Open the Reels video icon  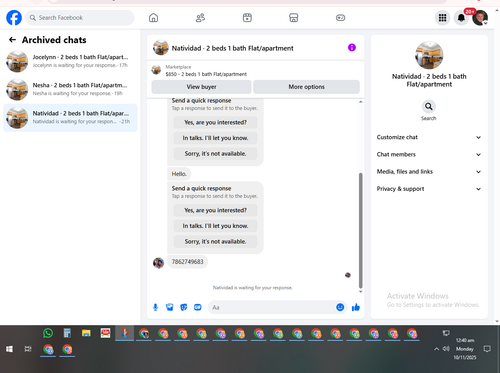coord(247,18)
